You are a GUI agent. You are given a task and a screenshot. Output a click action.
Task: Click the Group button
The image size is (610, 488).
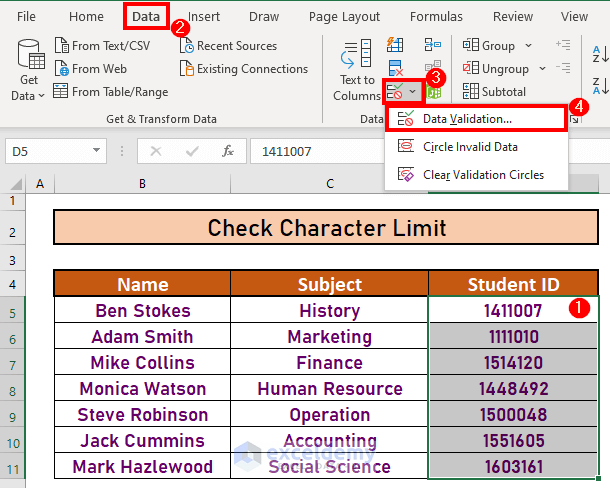[x=489, y=46]
